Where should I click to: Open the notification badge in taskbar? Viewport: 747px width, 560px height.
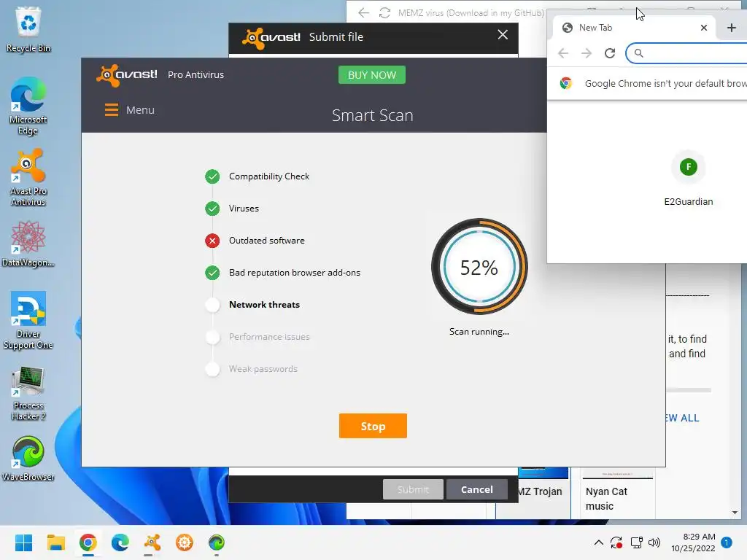[727, 542]
